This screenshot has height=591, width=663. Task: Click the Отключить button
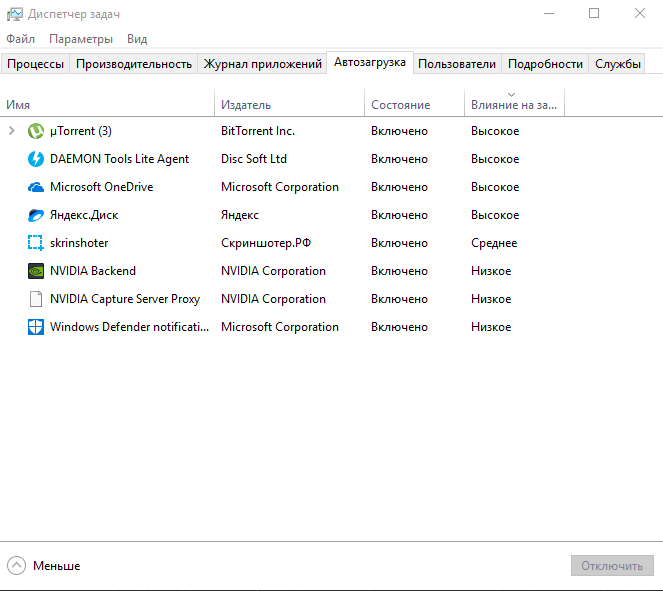tap(612, 566)
